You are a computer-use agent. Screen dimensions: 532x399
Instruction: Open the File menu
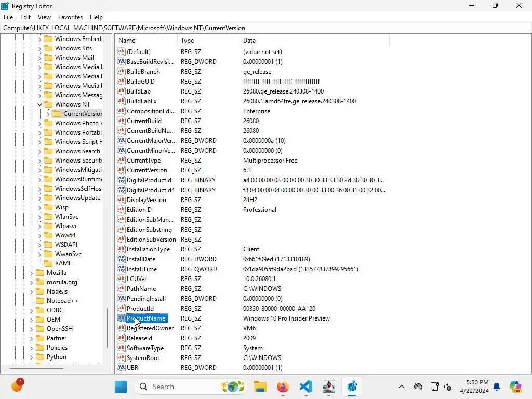(8, 17)
